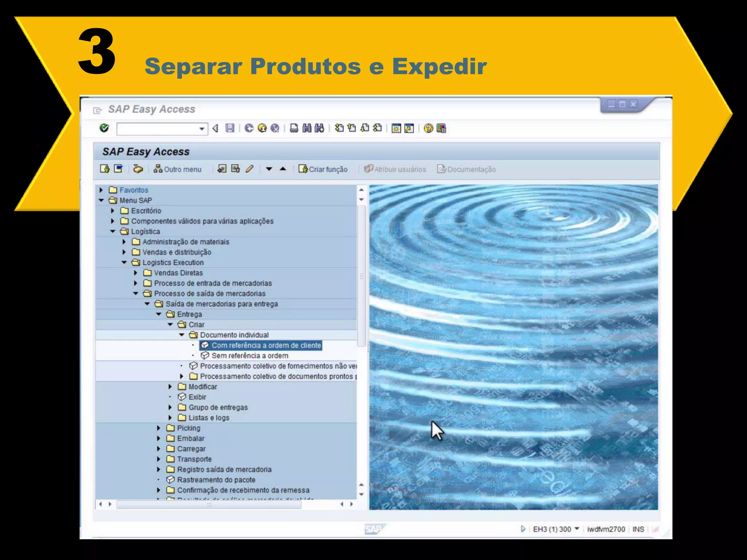Image resolution: width=747 pixels, height=560 pixels.
Task: Click inside the transaction command field
Action: 158,129
